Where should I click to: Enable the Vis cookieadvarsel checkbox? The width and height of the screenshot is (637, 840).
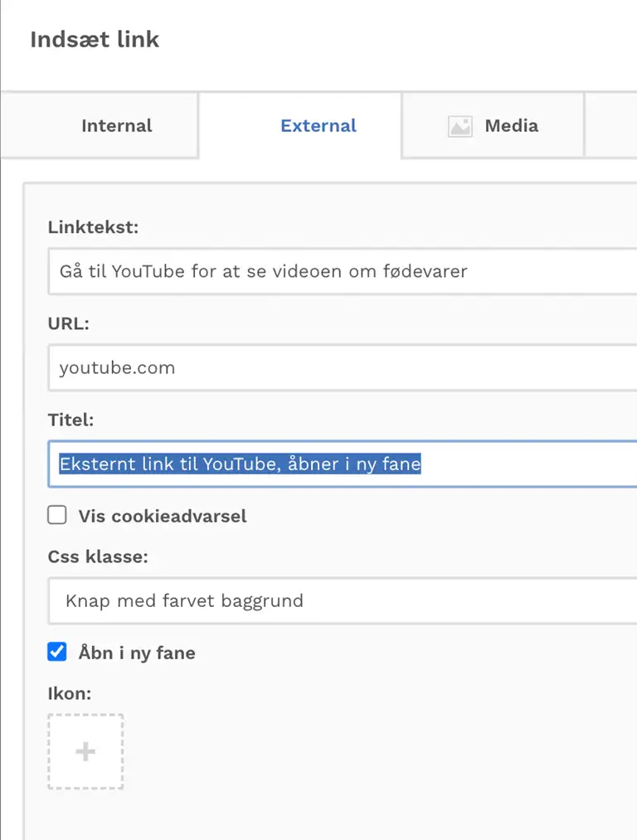tap(57, 516)
